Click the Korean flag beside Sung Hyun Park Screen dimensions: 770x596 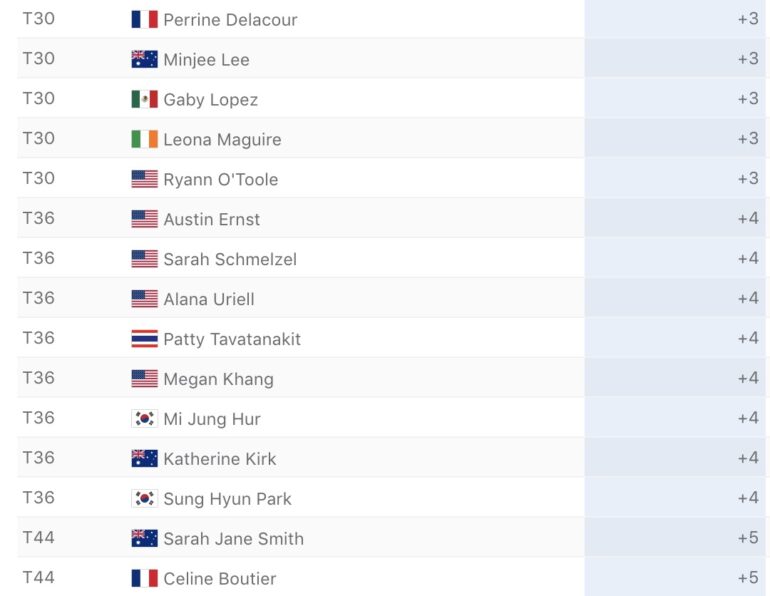pos(144,498)
